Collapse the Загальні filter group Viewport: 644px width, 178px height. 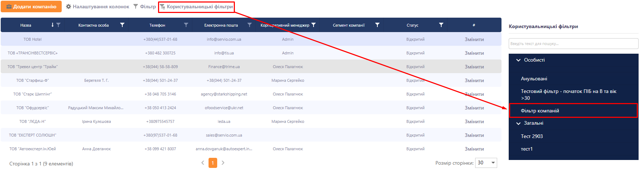click(518, 123)
